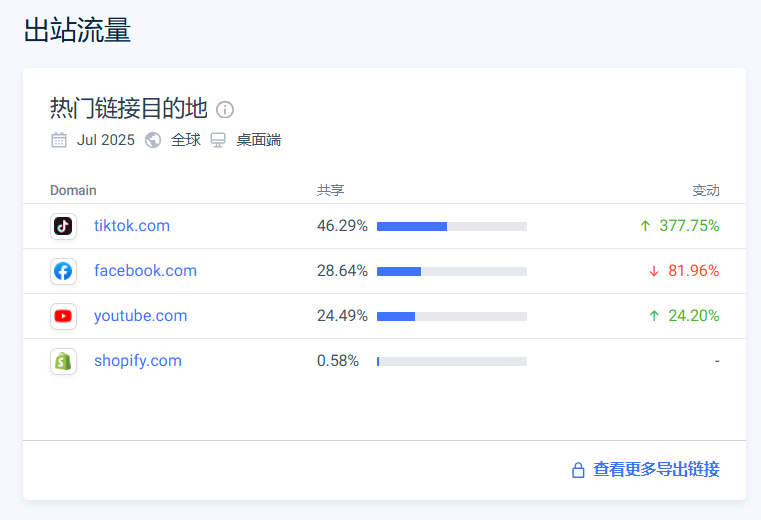Viewport: 761px width, 520px height.
Task: Click the Facebook logo icon
Action: (x=63, y=271)
